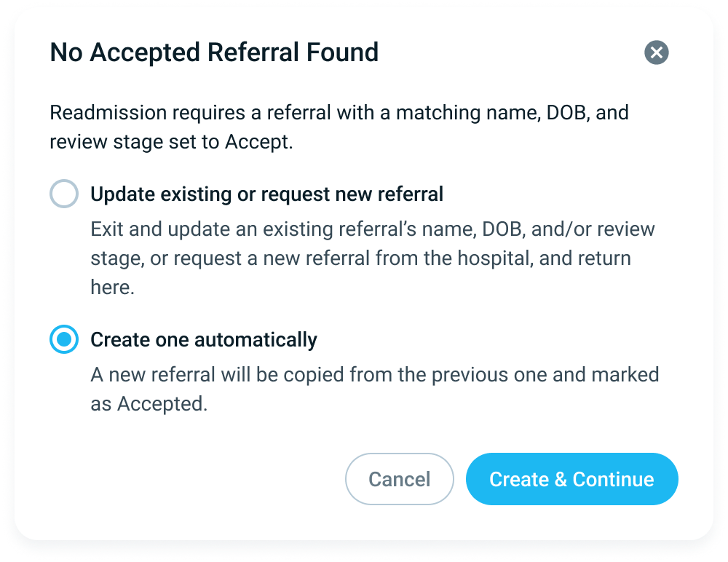Click the 'Update existing or request new referral' label
The height and width of the screenshot is (562, 728).
click(266, 194)
